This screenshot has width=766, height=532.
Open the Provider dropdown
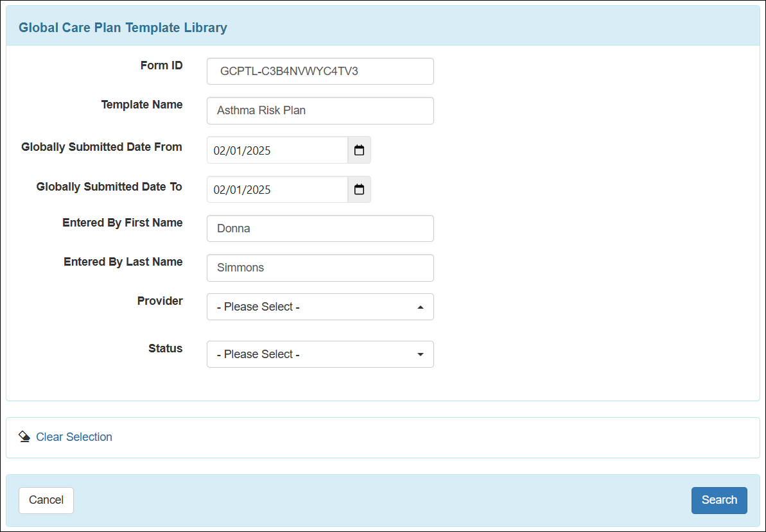tap(320, 307)
